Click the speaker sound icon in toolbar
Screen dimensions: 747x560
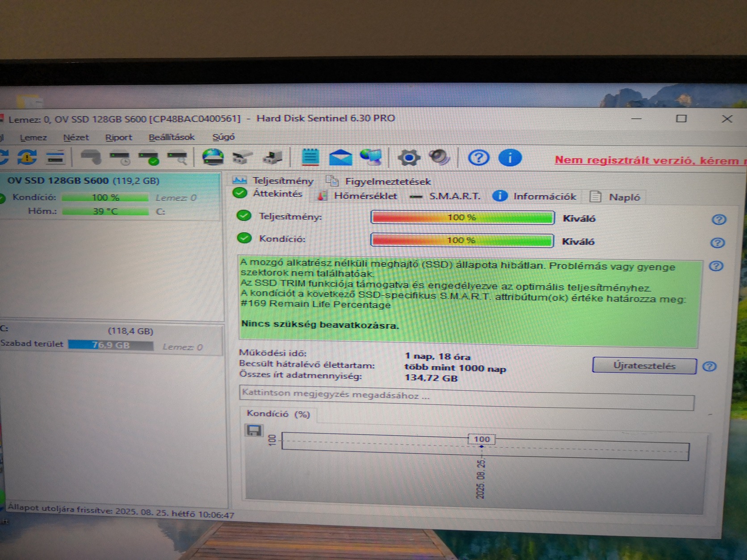tap(439, 157)
